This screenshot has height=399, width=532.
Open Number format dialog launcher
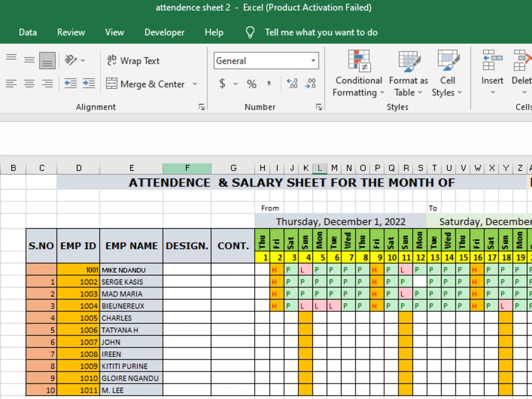319,107
